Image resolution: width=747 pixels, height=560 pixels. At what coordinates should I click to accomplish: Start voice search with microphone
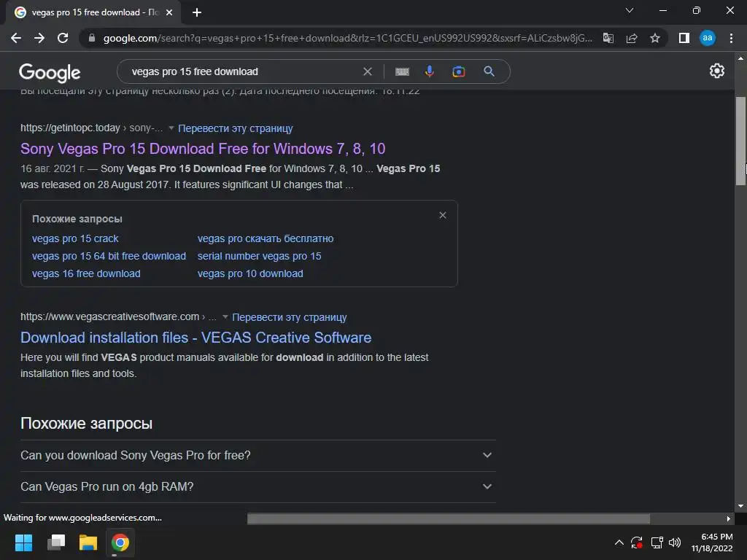pyautogui.click(x=429, y=71)
